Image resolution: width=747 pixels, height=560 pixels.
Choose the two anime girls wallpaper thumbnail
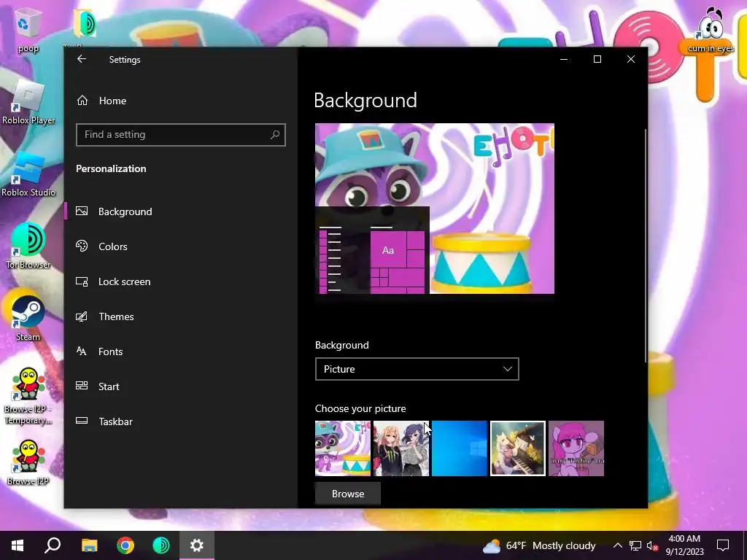coord(401,448)
